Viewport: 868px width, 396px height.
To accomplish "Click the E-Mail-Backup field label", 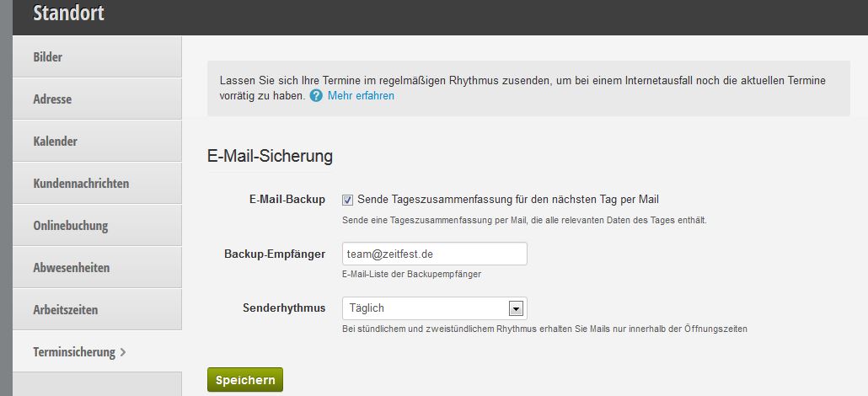I will [287, 200].
